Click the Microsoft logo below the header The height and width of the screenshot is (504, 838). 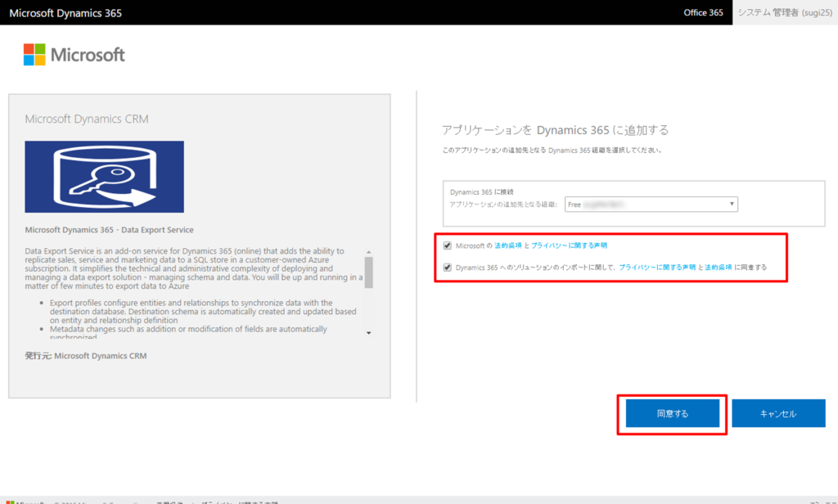tap(74, 55)
